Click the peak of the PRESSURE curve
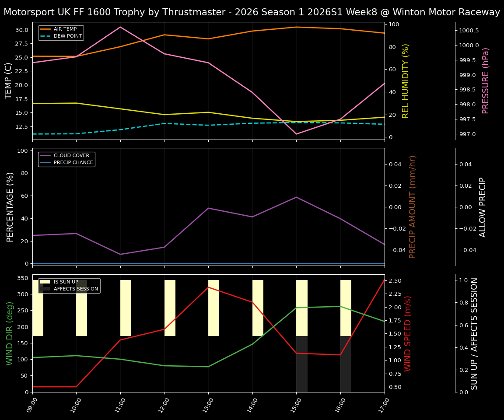This screenshot has width=504, height=420. point(120,27)
